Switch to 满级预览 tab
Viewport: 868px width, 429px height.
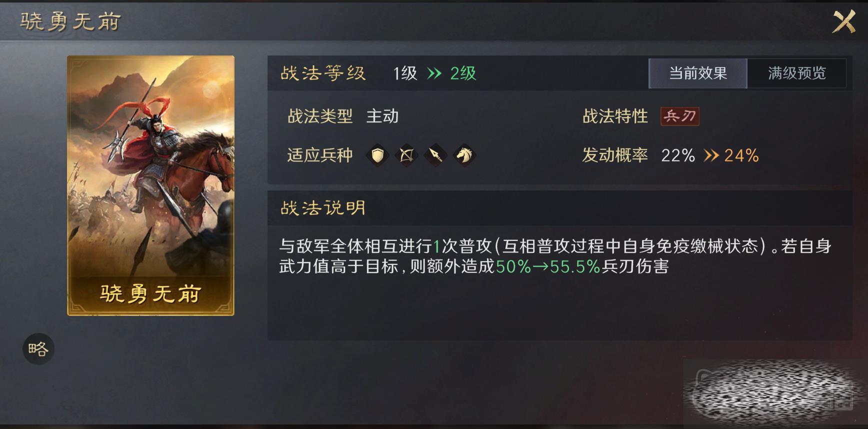click(x=797, y=73)
